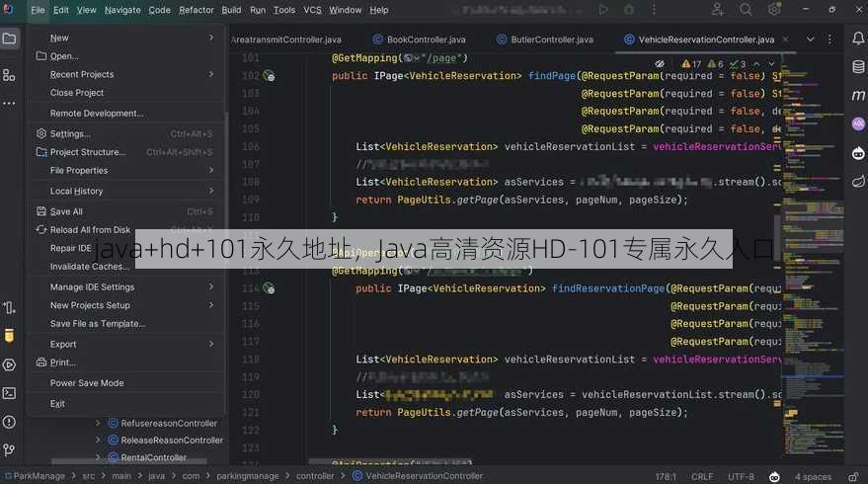
Task: Click gutter endpoint icon at line 102
Action: 269,76
